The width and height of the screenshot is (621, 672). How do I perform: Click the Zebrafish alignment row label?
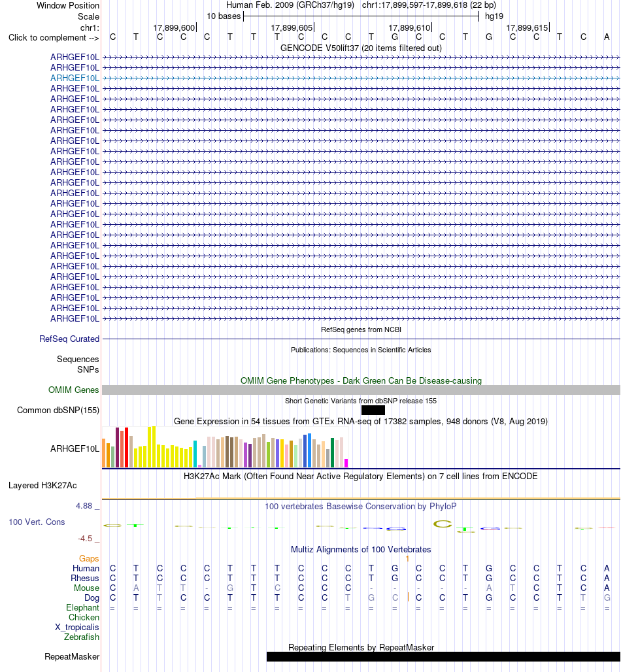[82, 637]
